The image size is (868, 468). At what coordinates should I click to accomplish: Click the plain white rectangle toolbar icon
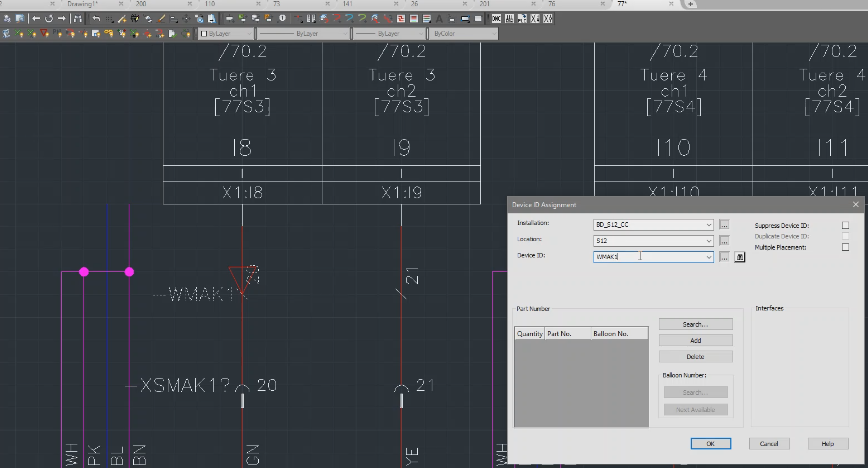pyautogui.click(x=478, y=18)
